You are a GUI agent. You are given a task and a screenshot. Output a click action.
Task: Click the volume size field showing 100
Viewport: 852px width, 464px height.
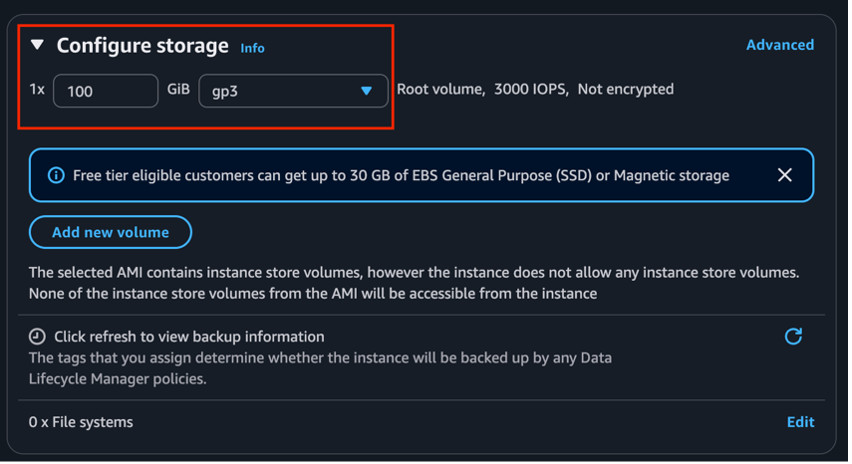click(105, 91)
